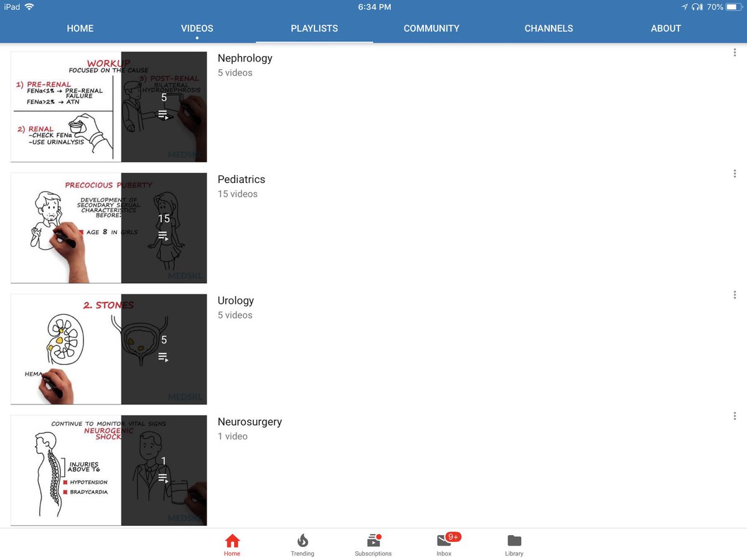Tap the '15 videos' count text
This screenshot has height=560, width=747.
point(238,194)
